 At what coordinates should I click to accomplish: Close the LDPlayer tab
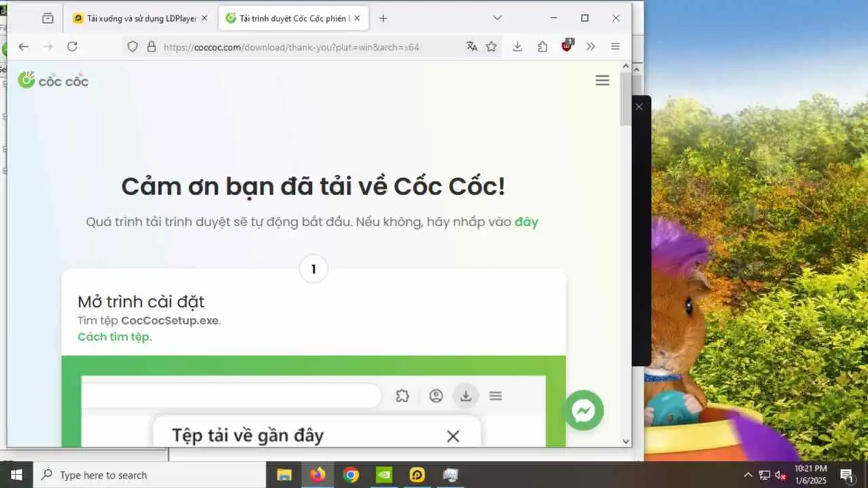tap(204, 18)
